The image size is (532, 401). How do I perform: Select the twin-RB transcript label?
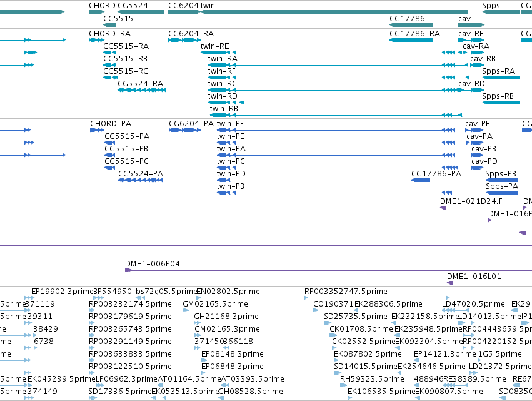click(x=224, y=109)
